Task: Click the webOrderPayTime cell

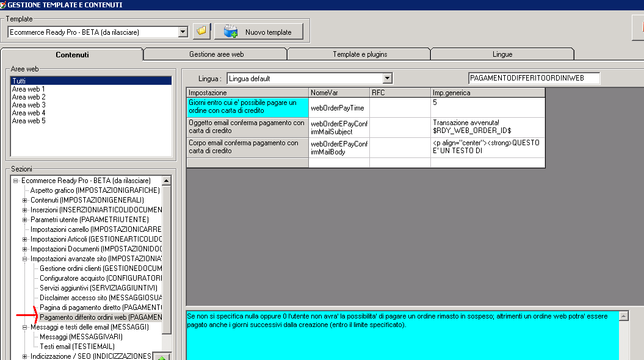Action: click(339, 107)
